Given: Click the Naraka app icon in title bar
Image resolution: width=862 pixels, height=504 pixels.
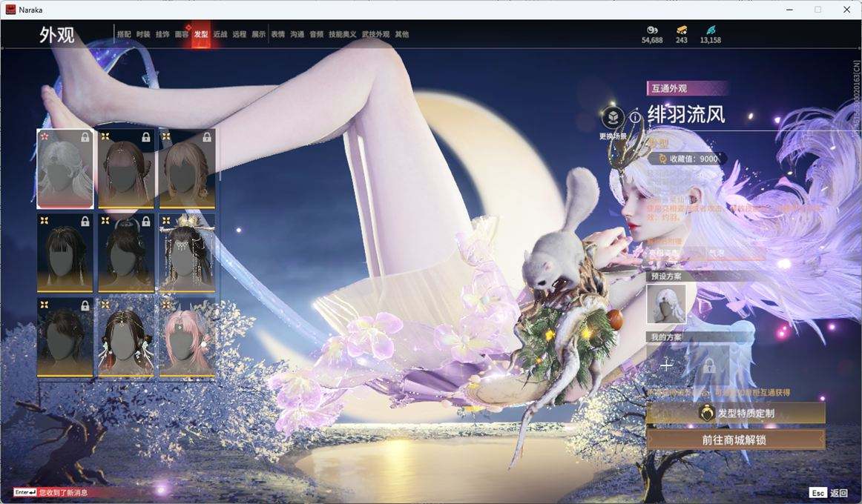Looking at the screenshot, I should [10, 10].
